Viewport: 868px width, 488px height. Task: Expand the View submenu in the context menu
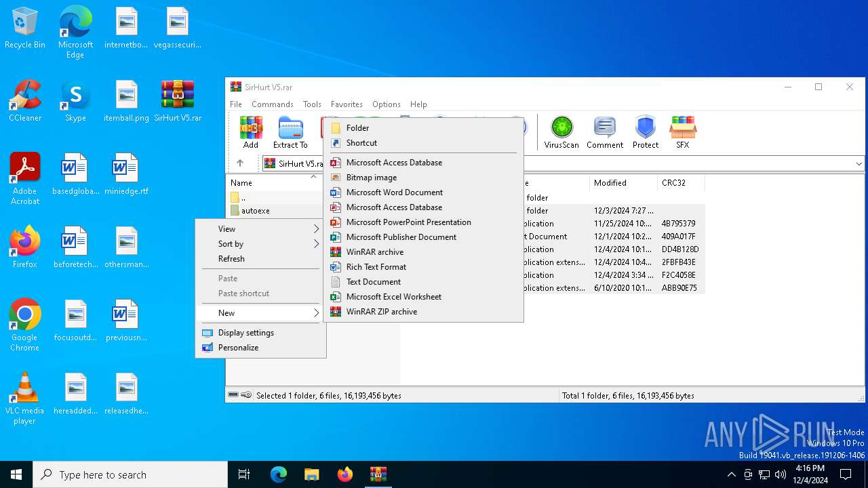pyautogui.click(x=260, y=229)
